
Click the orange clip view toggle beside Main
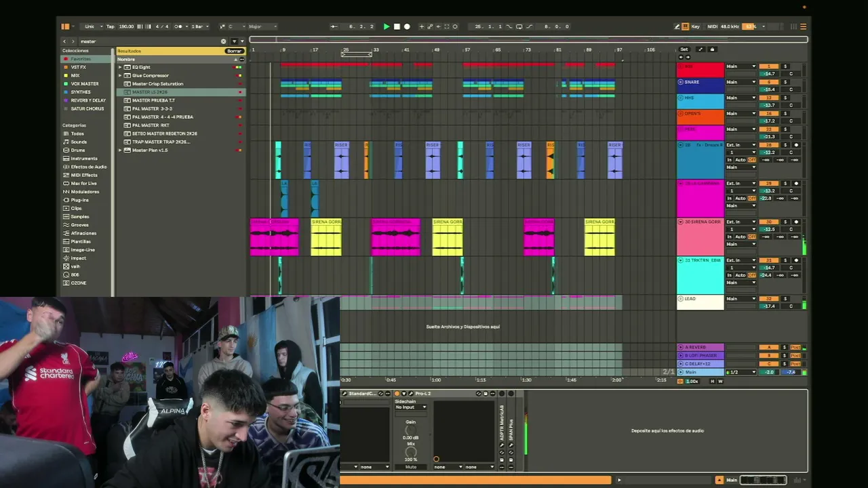(719, 481)
